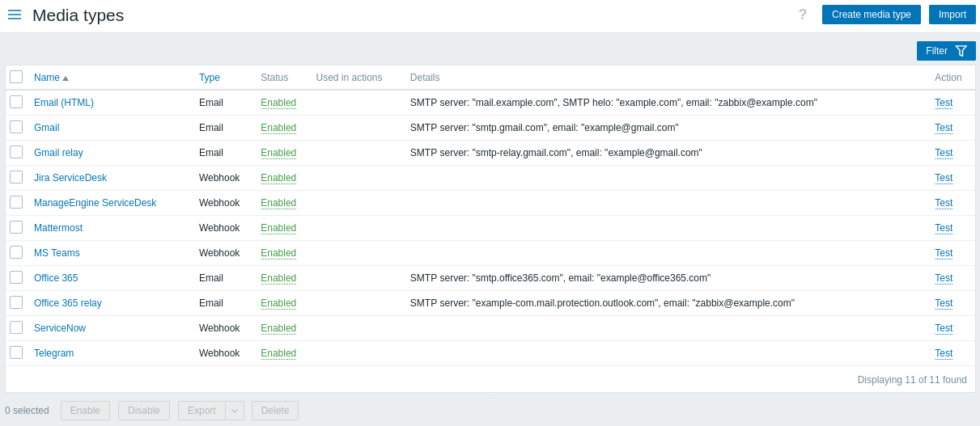
Task: Click the Export button
Action: pyautogui.click(x=202, y=411)
